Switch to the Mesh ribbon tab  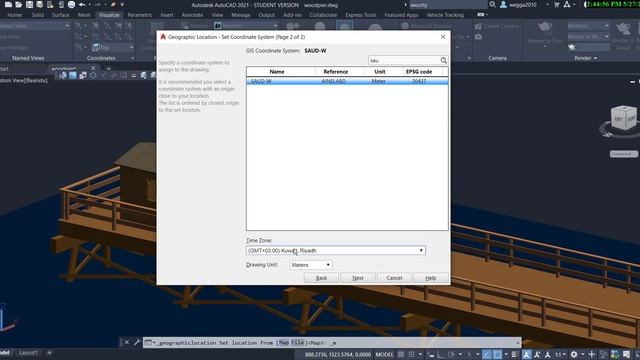pyautogui.click(x=84, y=15)
